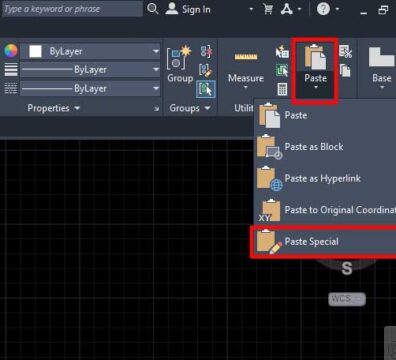
Task: Click the Sign In user icon
Action: pos(172,9)
